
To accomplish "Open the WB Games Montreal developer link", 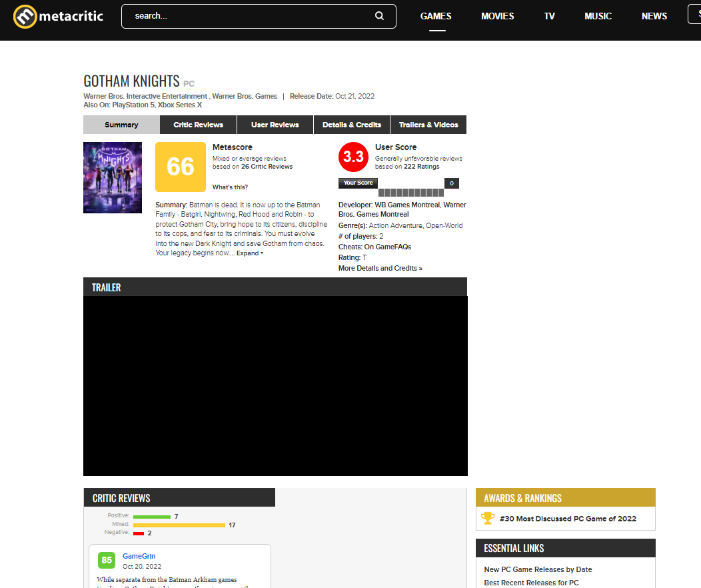I will (407, 205).
